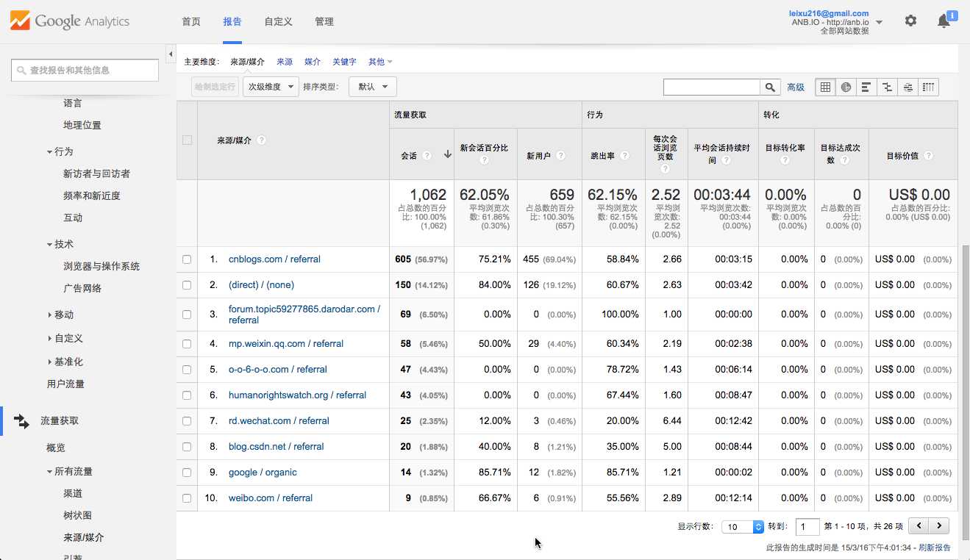970x560 pixels.
Task: Switch to comparison view
Action: tap(887, 87)
